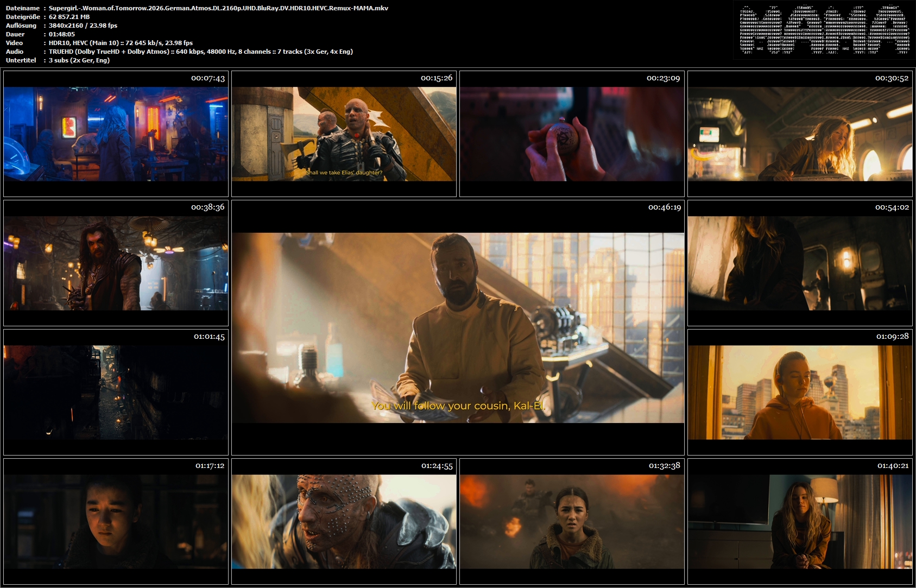
Task: Click the frame image under timestamp 01:32:38
Action: click(x=572, y=521)
